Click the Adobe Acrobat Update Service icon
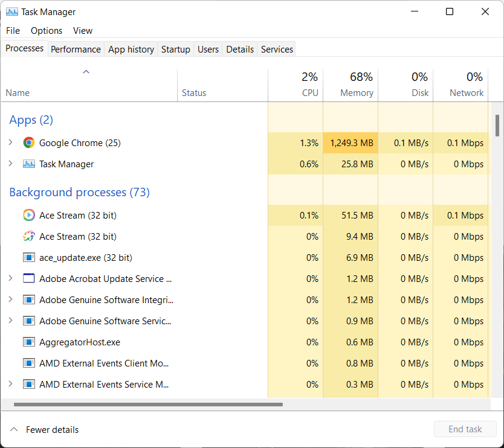This screenshot has height=448, width=504. coord(28,279)
